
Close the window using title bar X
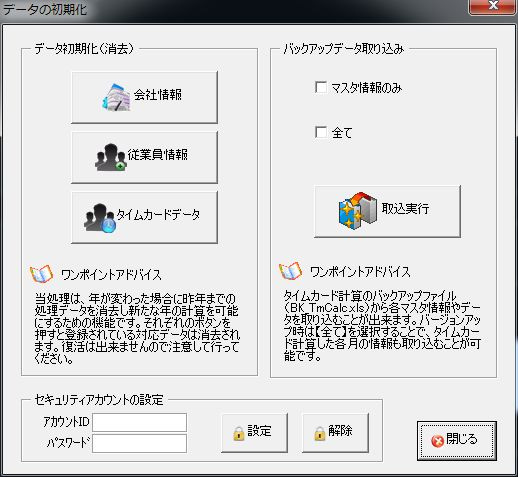pyautogui.click(x=493, y=6)
